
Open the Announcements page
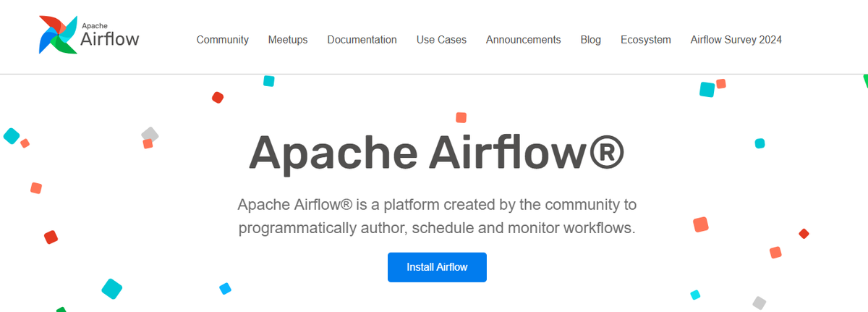pyautogui.click(x=524, y=40)
